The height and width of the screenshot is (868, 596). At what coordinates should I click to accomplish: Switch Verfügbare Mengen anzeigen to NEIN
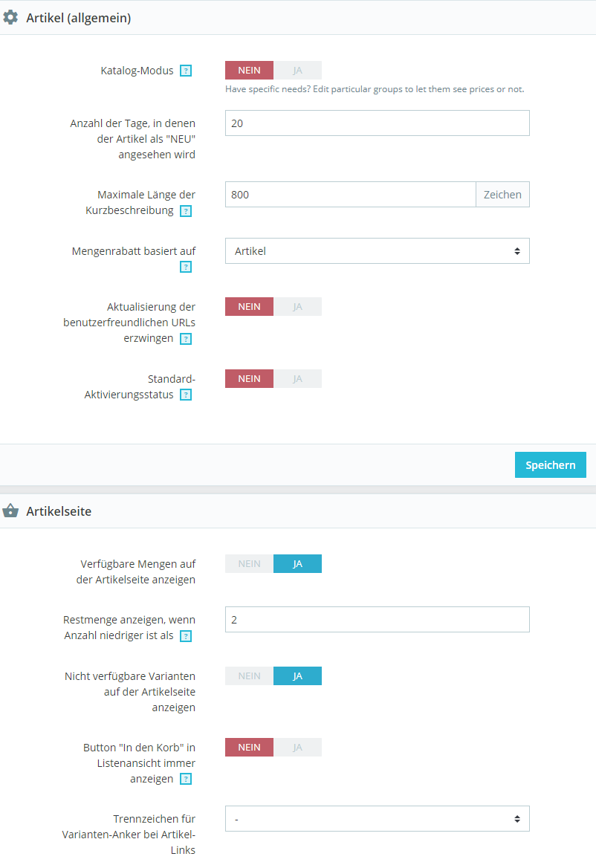249,563
